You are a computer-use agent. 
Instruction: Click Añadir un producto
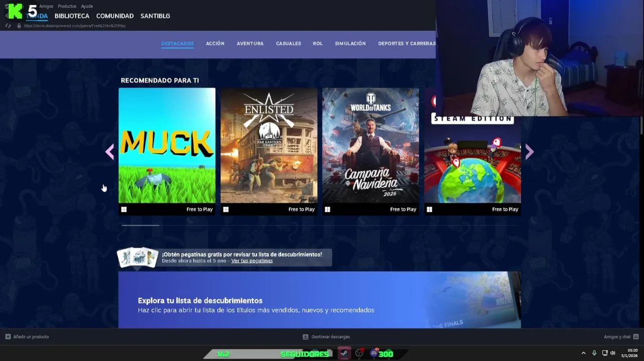pos(31,337)
